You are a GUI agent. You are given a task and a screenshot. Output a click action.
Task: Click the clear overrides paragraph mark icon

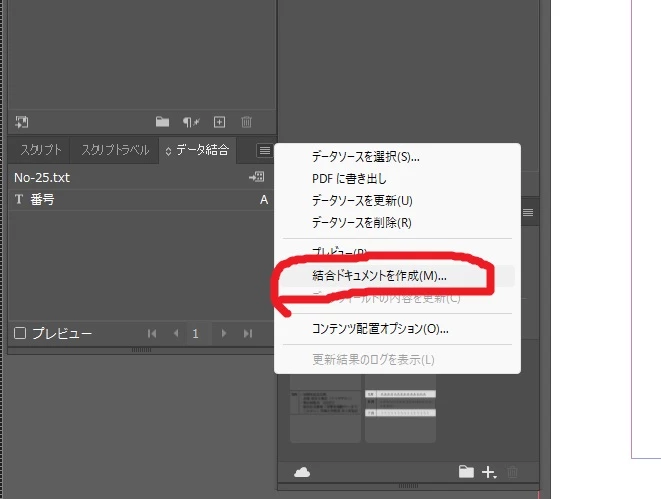pos(191,122)
